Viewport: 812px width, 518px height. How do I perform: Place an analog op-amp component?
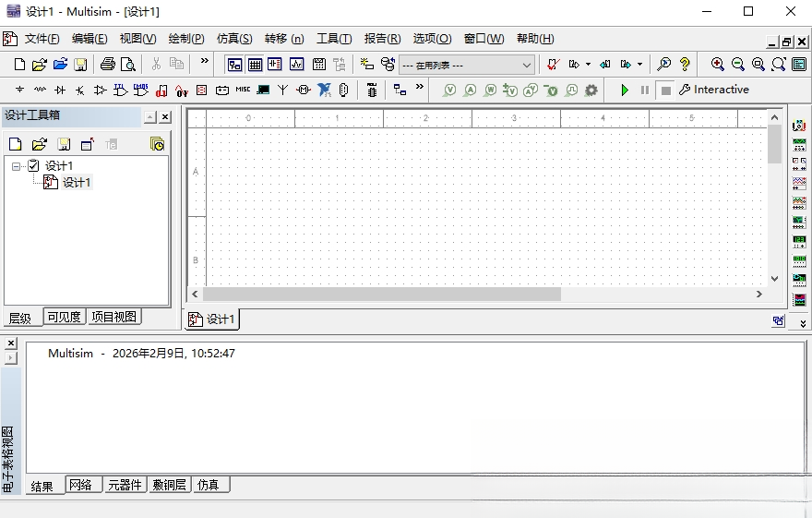[x=100, y=90]
